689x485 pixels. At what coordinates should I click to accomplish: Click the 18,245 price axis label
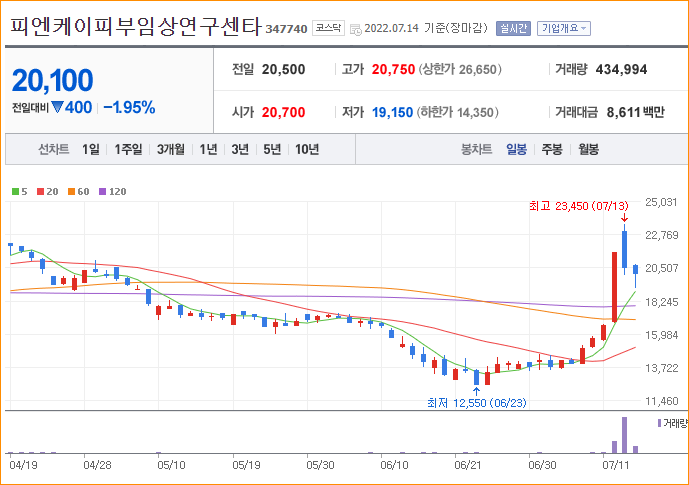pyautogui.click(x=661, y=302)
